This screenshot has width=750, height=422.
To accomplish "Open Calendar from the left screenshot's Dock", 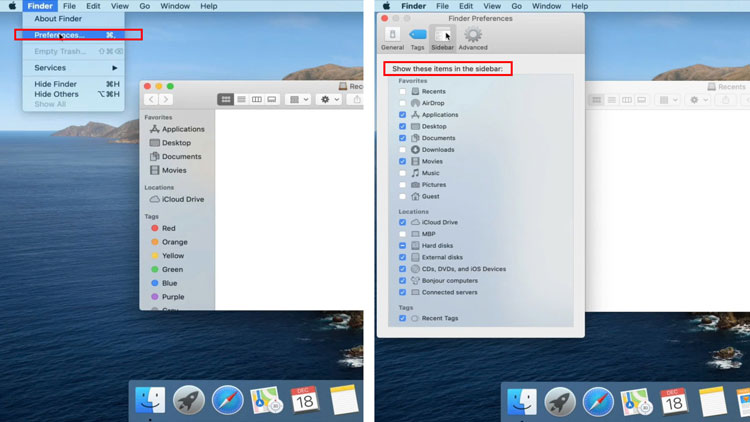I will click(x=305, y=400).
